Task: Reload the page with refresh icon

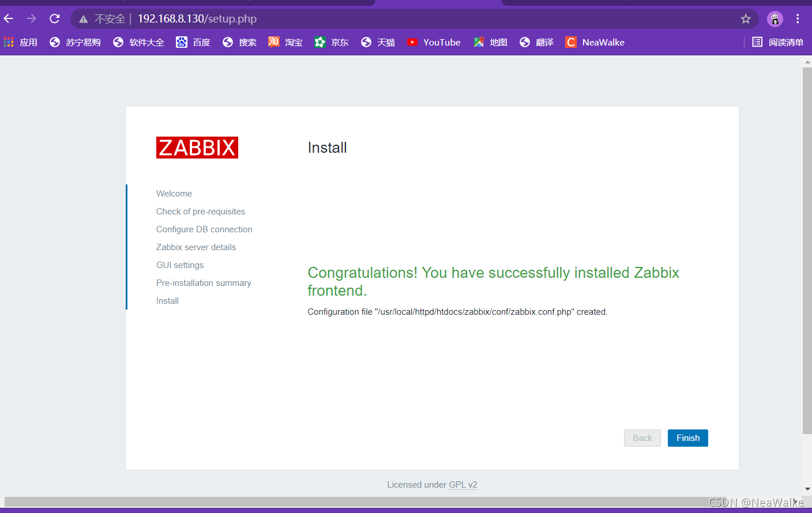Action: pyautogui.click(x=55, y=18)
